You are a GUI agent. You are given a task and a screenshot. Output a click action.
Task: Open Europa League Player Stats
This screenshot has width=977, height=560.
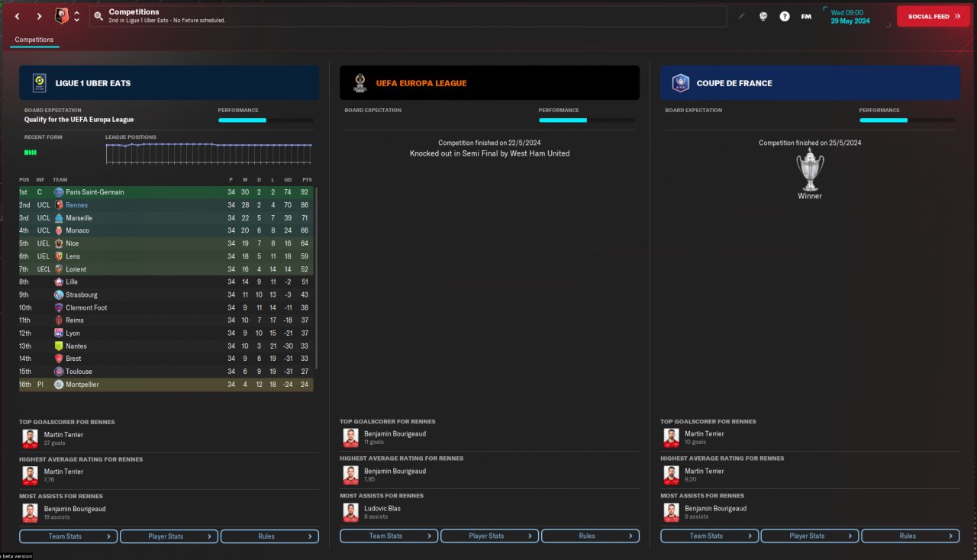coord(490,536)
